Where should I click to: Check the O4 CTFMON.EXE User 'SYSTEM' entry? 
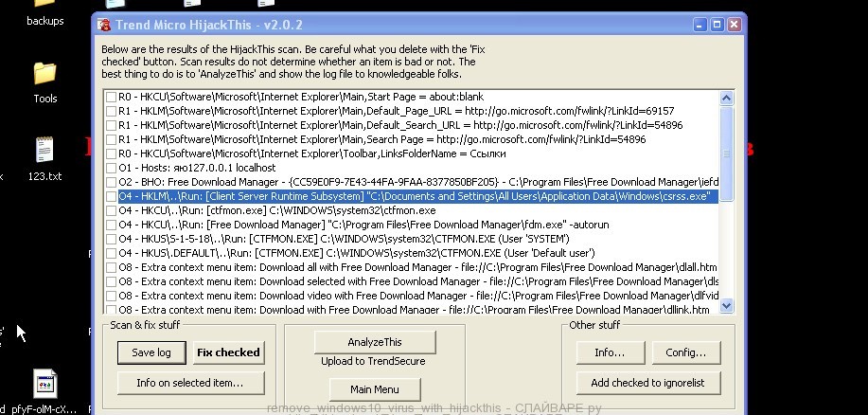point(112,240)
